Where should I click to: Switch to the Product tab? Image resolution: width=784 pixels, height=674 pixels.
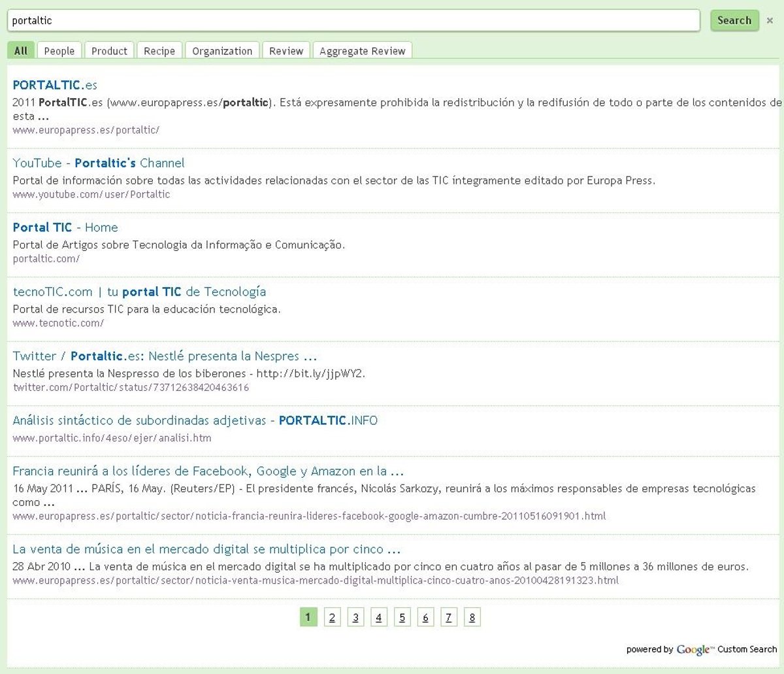(109, 51)
